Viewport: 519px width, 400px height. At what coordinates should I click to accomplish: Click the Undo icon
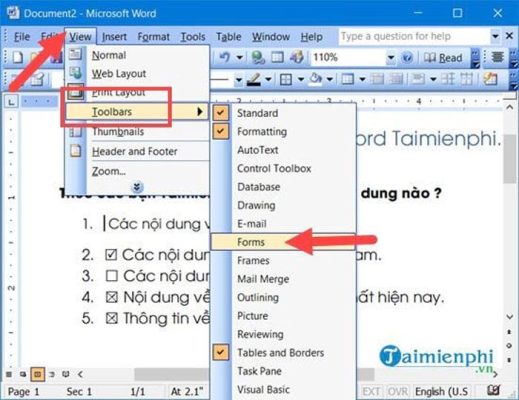point(225,57)
